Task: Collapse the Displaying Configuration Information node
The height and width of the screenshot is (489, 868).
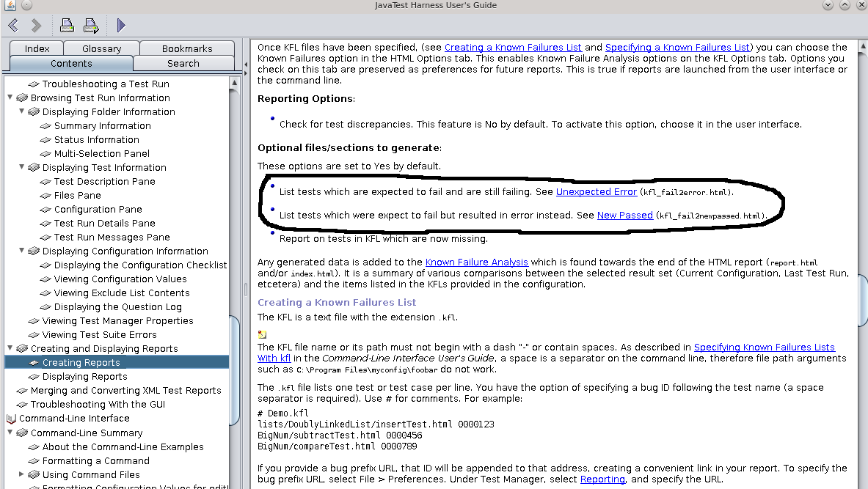Action: (x=22, y=251)
